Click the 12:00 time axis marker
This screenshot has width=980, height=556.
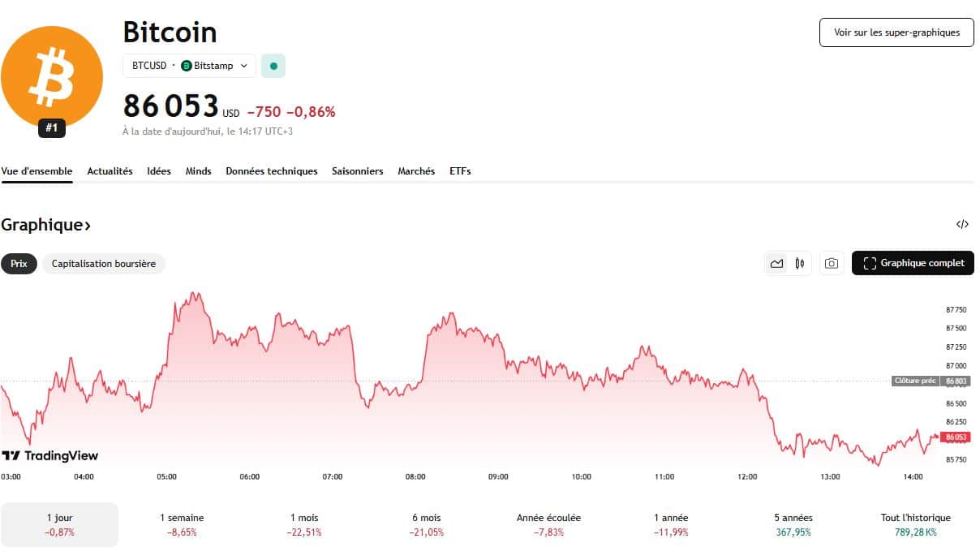pos(747,476)
